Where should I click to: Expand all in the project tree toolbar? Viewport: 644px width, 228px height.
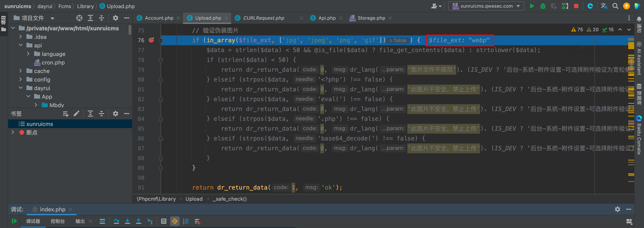point(90,18)
